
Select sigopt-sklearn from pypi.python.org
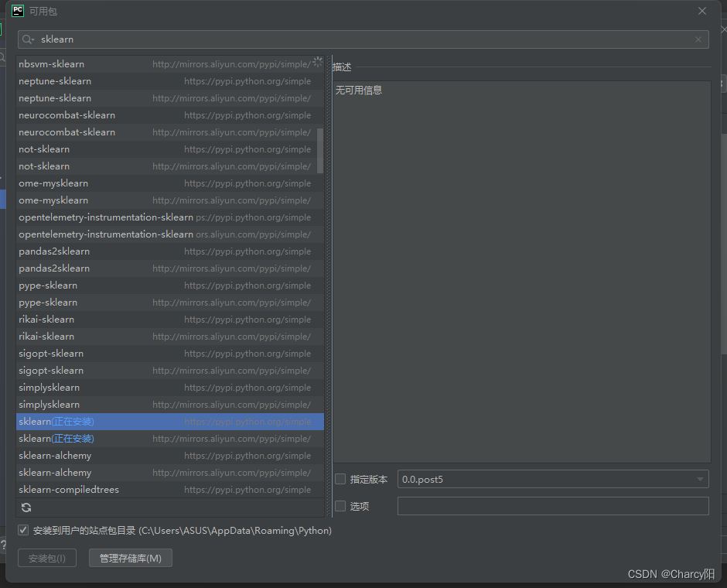coord(169,354)
